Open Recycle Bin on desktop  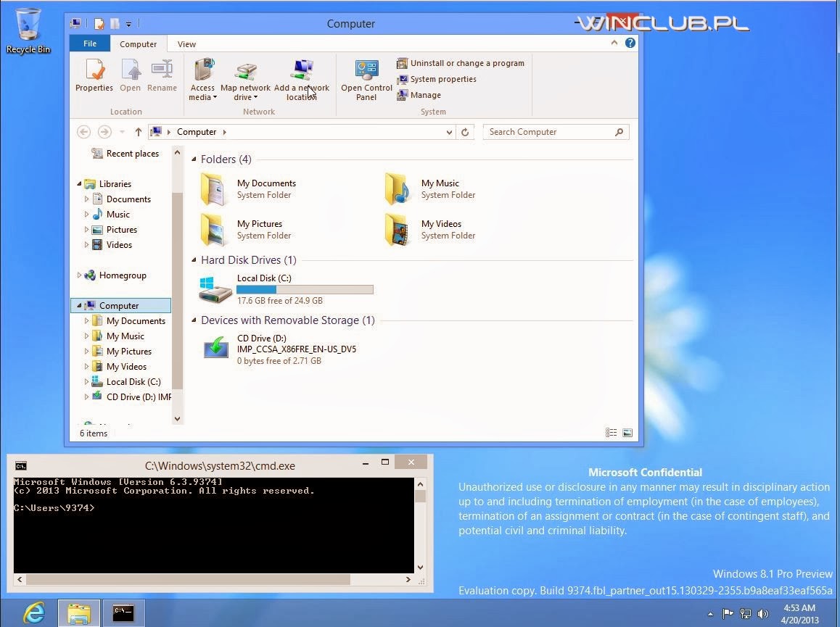pos(28,31)
